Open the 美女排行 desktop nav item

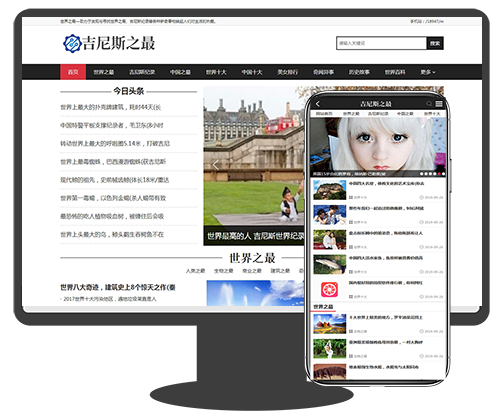click(x=288, y=72)
